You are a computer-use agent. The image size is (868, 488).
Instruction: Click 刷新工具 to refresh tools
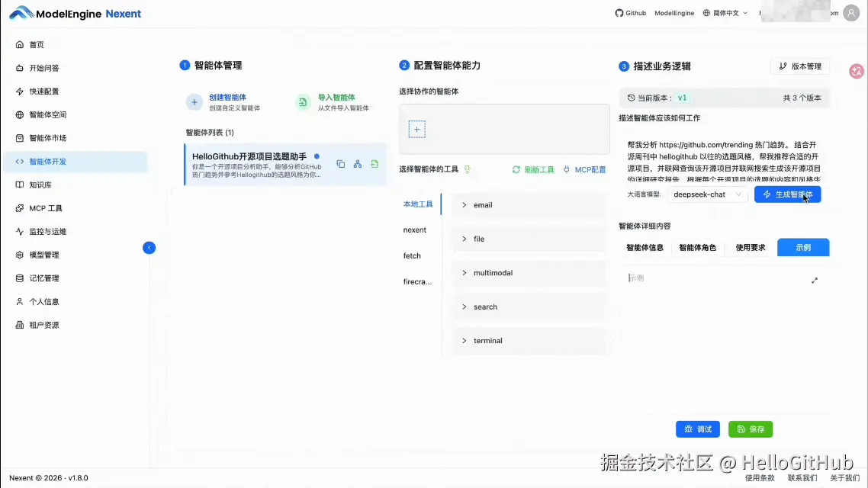pyautogui.click(x=533, y=170)
